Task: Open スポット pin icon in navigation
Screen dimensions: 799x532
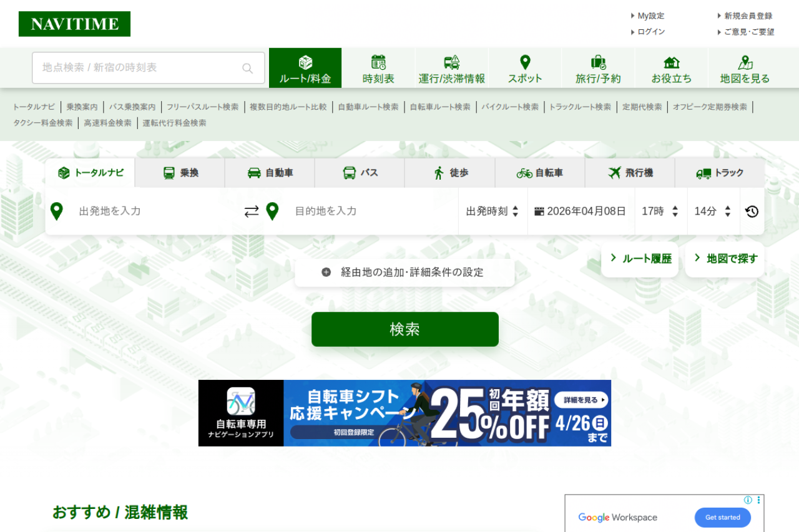Action: pyautogui.click(x=525, y=62)
